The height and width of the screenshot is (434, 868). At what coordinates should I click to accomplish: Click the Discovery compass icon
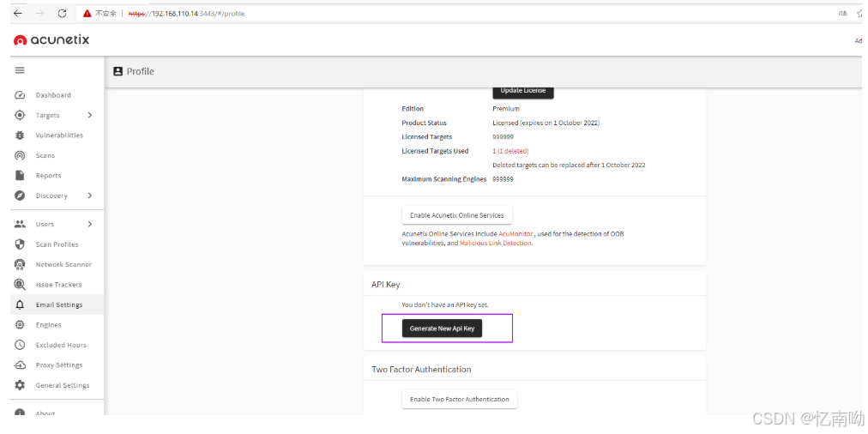tap(20, 196)
